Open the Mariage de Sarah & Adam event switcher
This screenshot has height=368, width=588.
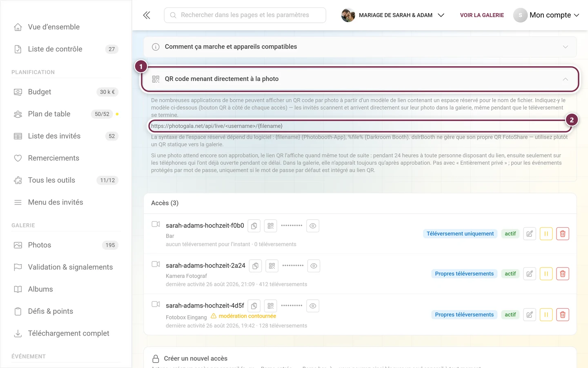tap(393, 15)
